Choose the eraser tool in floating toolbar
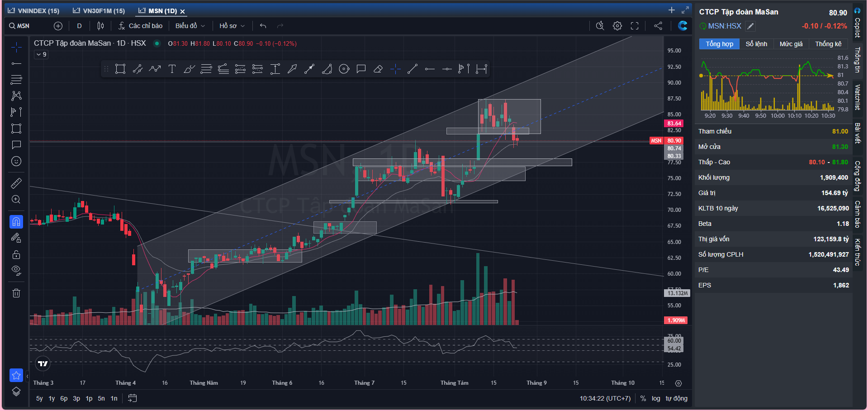 [378, 69]
